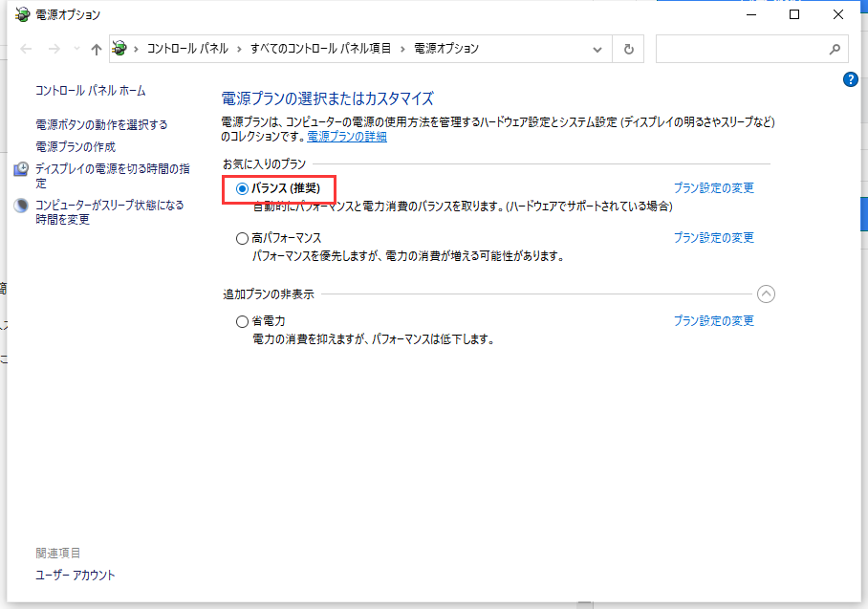Click the Control Panel search box
This screenshot has width=868, height=609.
coord(741,49)
